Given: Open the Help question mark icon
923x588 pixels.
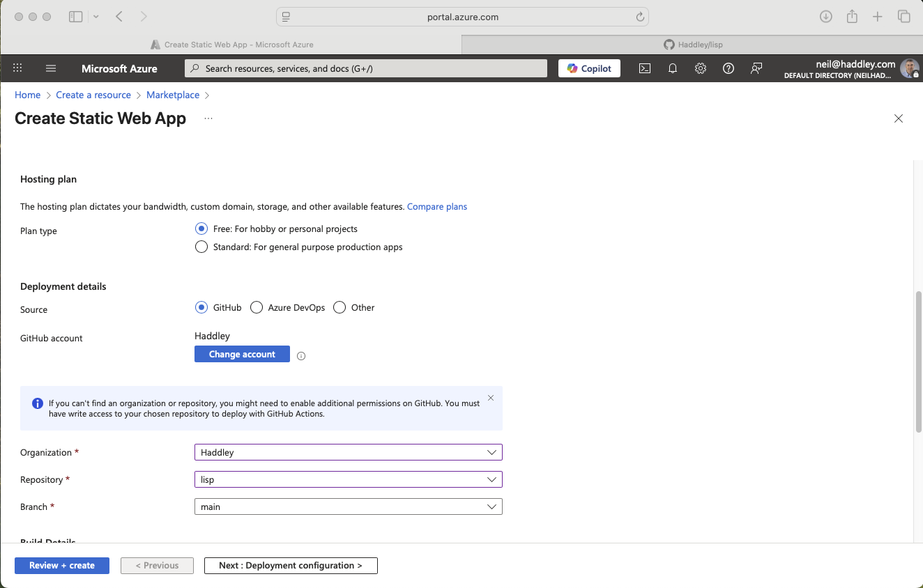Looking at the screenshot, I should pyautogui.click(x=728, y=68).
